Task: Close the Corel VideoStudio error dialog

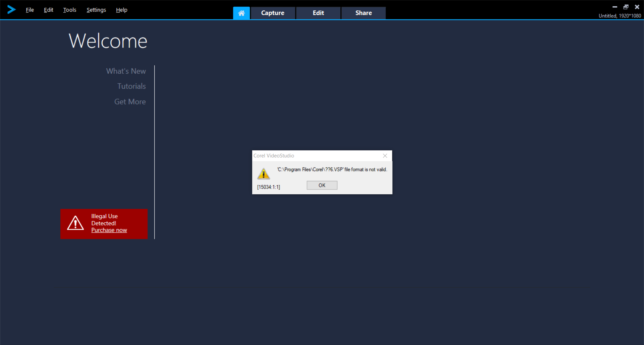Action: 385,156
